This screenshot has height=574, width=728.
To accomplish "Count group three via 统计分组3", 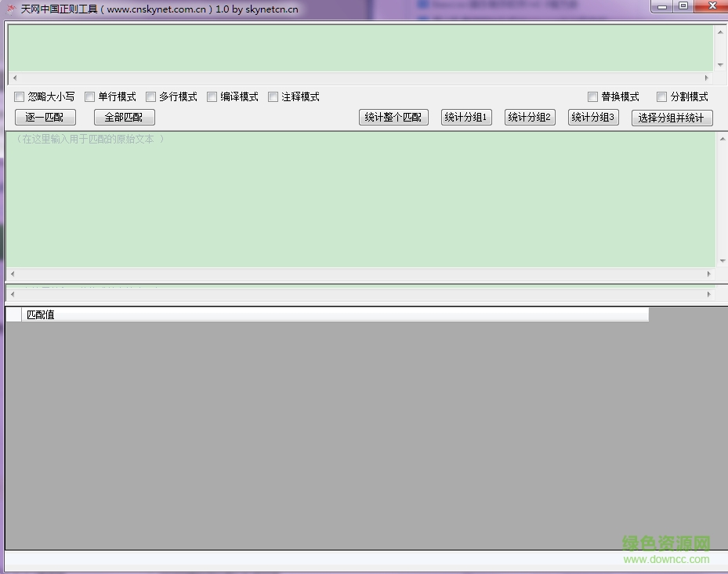I will [592, 117].
